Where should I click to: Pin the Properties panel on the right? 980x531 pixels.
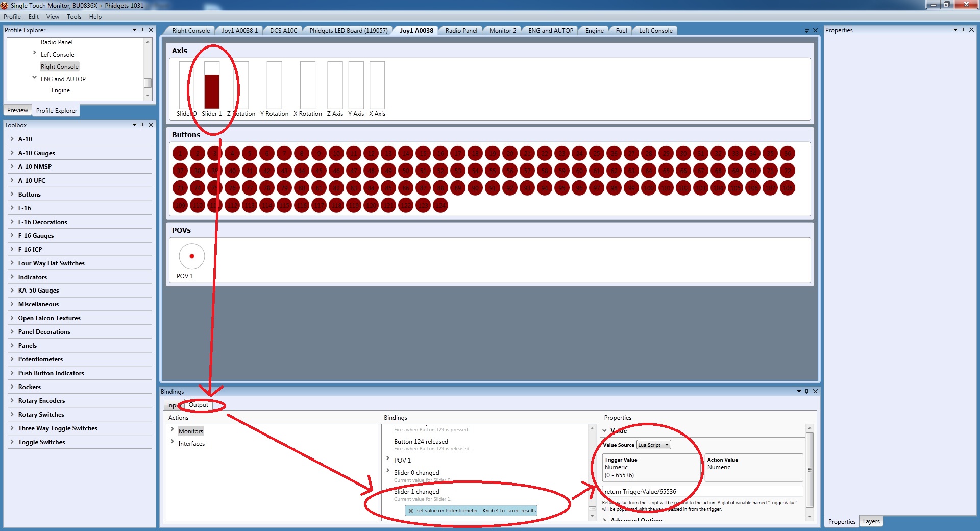click(x=963, y=30)
